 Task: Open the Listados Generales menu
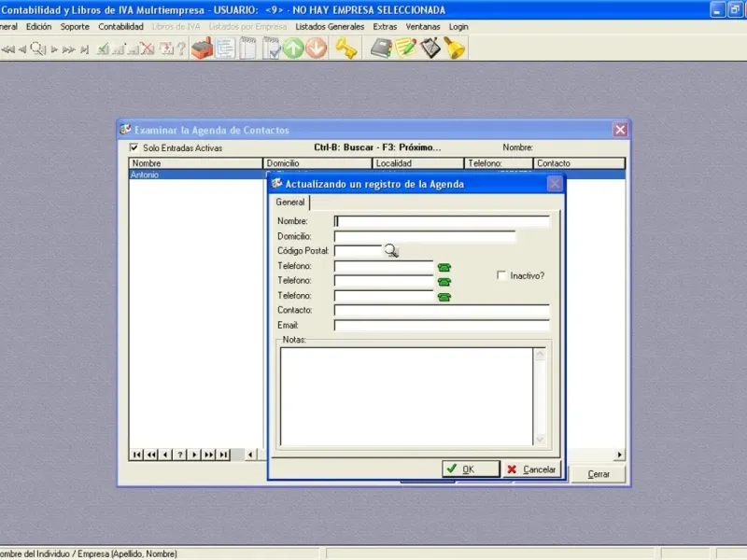(330, 27)
